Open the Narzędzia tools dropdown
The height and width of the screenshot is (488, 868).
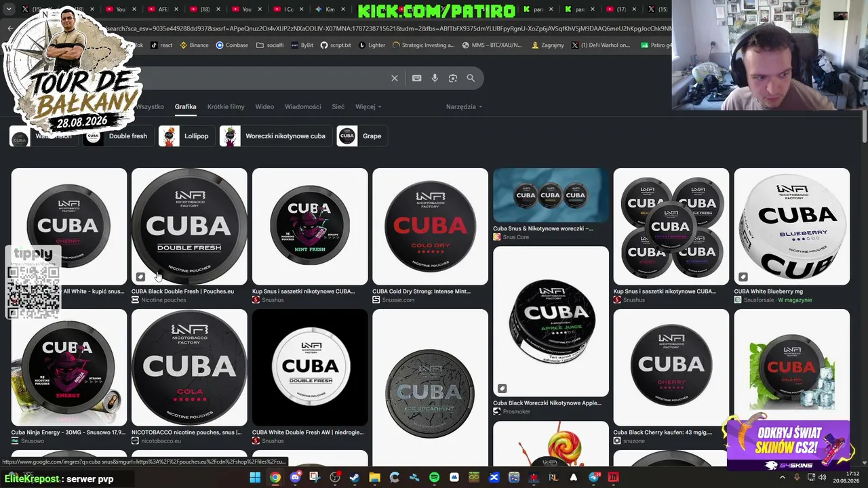[x=464, y=106]
